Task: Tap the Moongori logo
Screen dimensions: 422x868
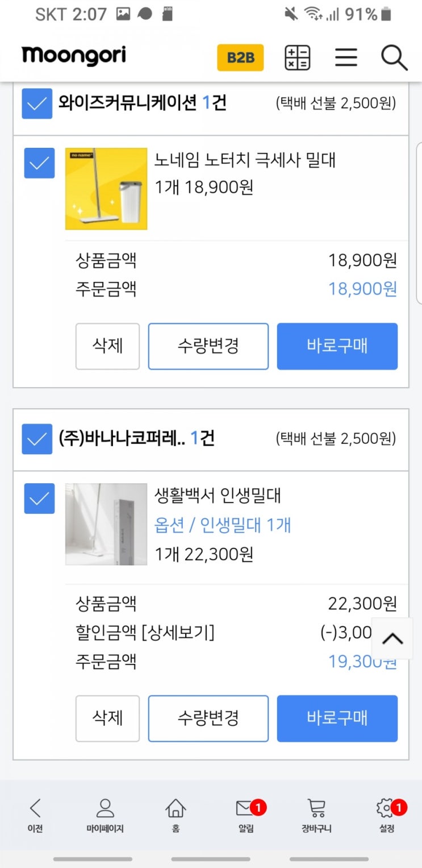Action: click(x=74, y=56)
